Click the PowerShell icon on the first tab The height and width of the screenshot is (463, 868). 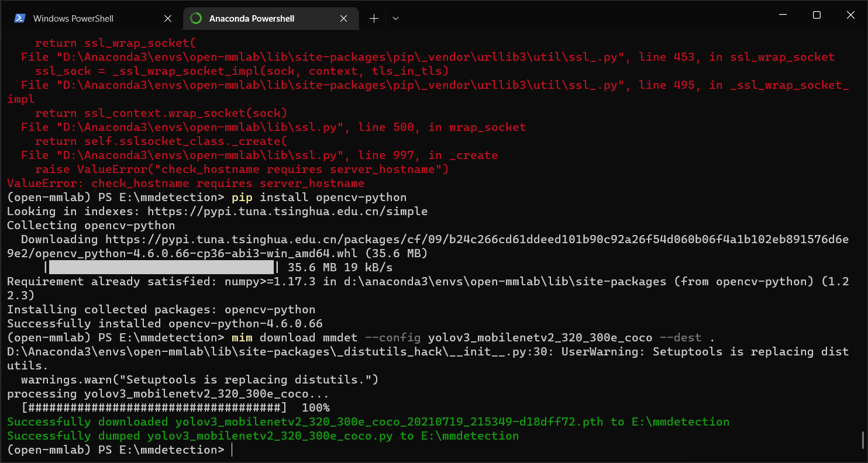pos(19,18)
